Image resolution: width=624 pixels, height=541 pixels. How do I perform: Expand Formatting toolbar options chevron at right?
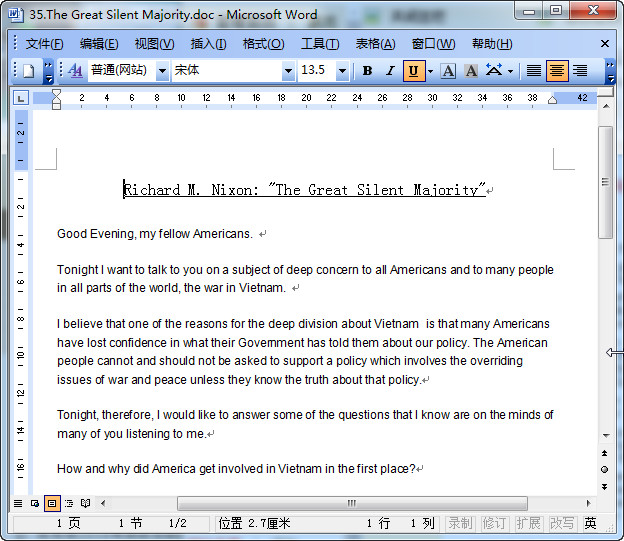(x=610, y=72)
